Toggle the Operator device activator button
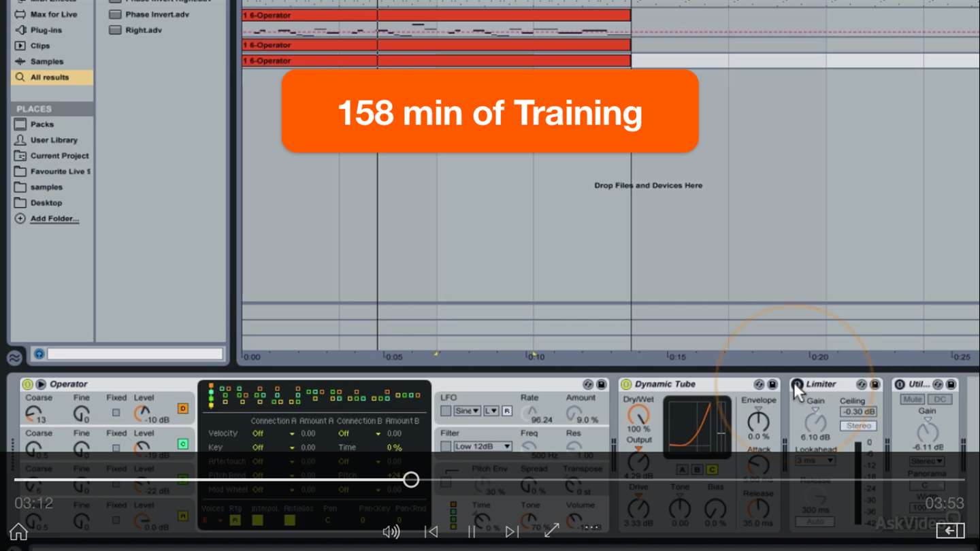The image size is (980, 551). [x=27, y=384]
